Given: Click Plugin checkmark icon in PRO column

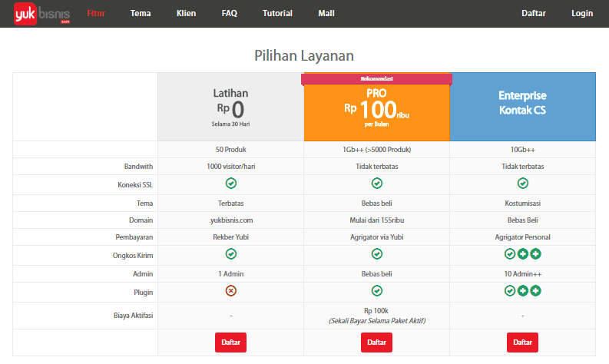Looking at the screenshot, I should click(376, 291).
